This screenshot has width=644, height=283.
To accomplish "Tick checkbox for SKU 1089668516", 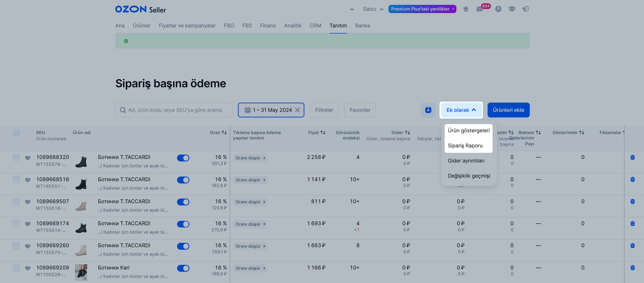I will pyautogui.click(x=16, y=179).
